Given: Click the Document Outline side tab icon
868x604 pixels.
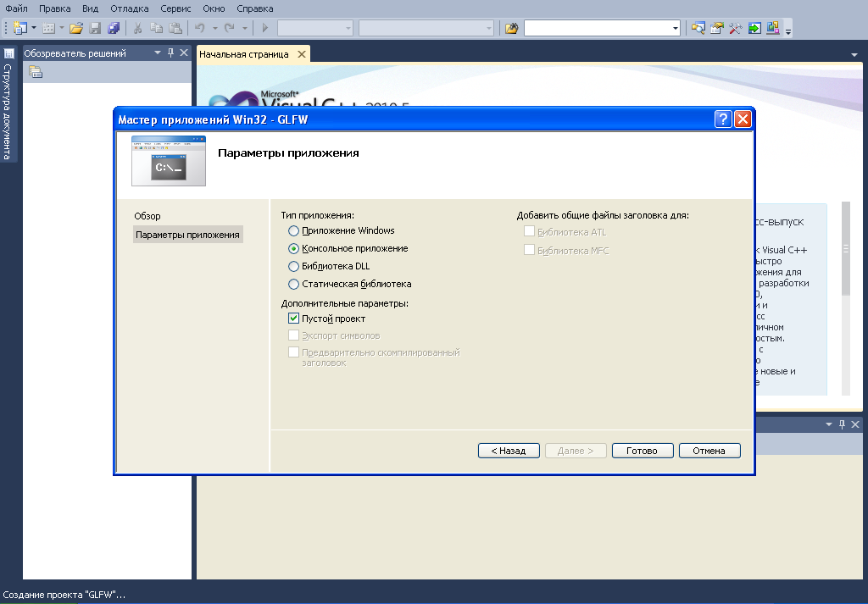Looking at the screenshot, I should click(x=8, y=53).
